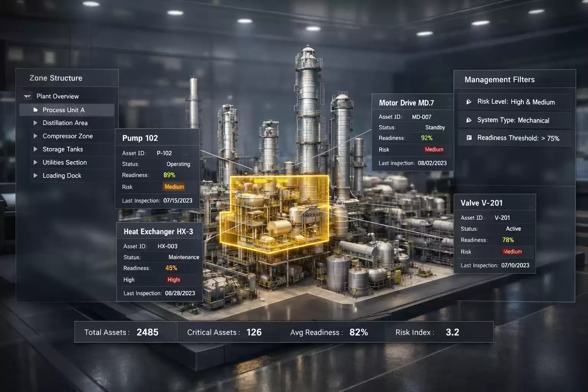The image size is (588, 392).
Task: Click the collapse icon next to Plant Overview
Action: tap(27, 96)
